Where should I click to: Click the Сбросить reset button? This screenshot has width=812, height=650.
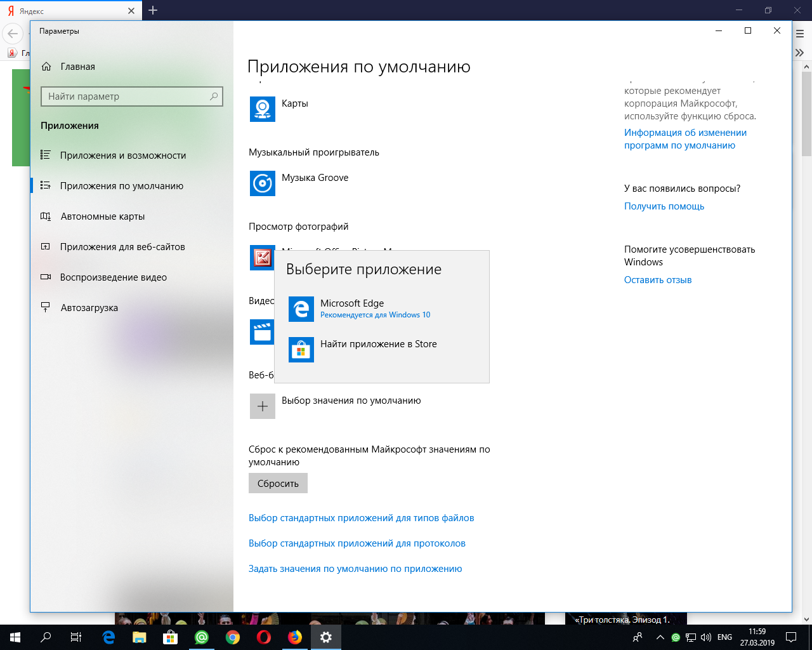(x=278, y=483)
